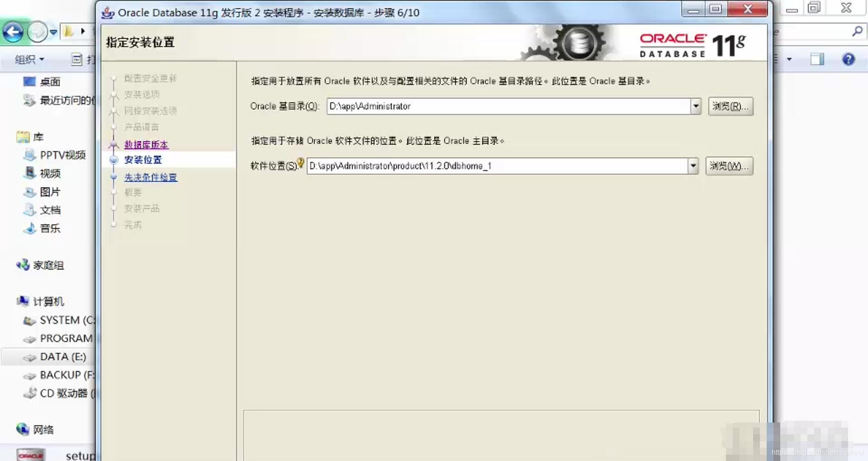Click the 桌面 desktop icon in sidebar
Image resolution: width=868 pixels, height=461 pixels.
pos(29,82)
